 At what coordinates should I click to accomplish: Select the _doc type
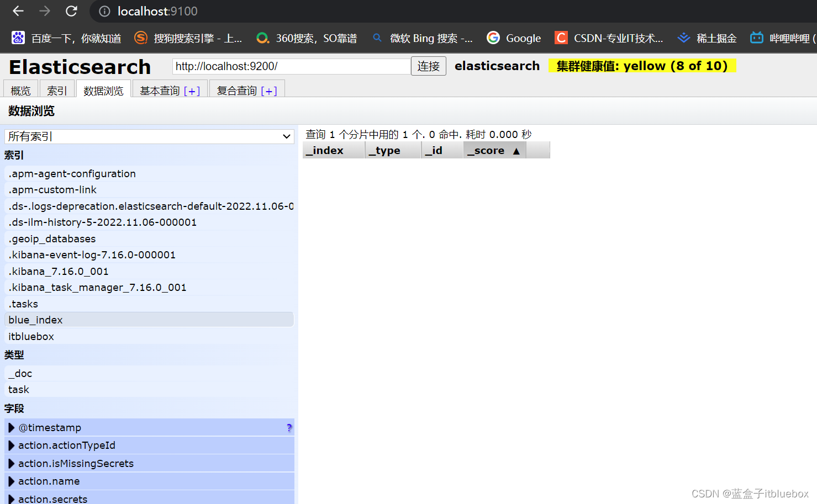coord(149,373)
